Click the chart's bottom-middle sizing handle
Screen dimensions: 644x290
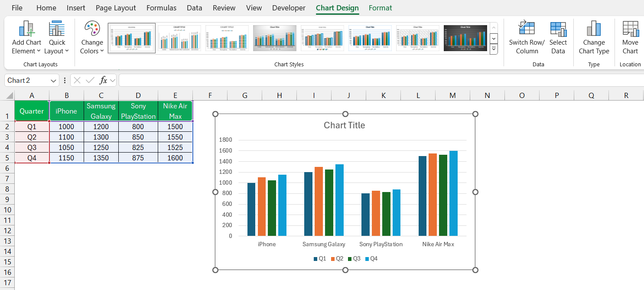345,270
